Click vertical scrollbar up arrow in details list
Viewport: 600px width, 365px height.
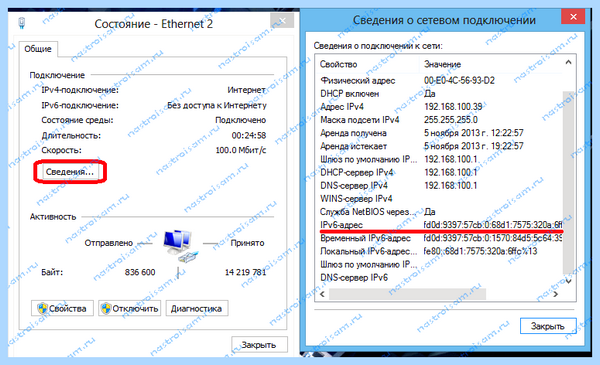click(x=568, y=62)
